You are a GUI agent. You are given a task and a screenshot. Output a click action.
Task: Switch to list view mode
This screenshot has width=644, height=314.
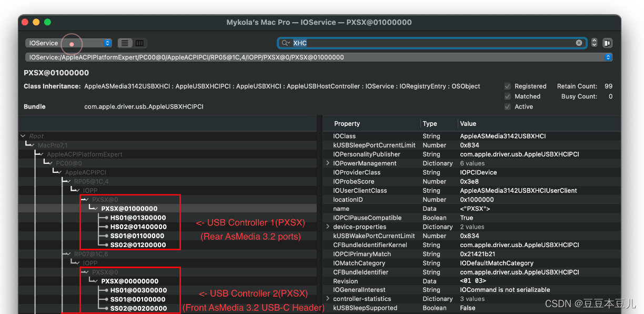pos(125,43)
